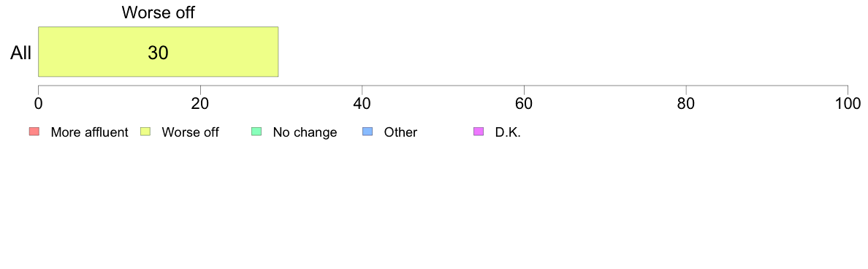The width and height of the screenshot is (868, 269).
Task: Select the "D.K." legend text
Action: pos(508,132)
